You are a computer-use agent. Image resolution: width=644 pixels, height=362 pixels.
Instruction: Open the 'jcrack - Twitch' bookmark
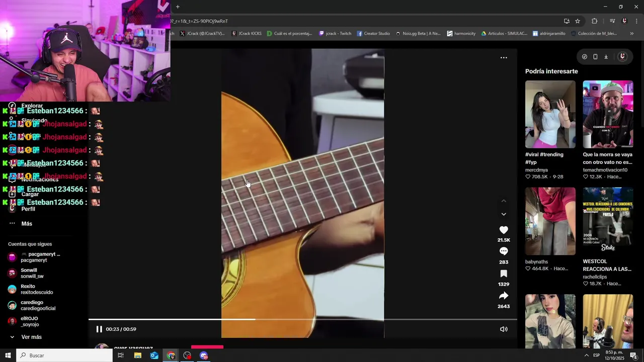[x=335, y=34]
